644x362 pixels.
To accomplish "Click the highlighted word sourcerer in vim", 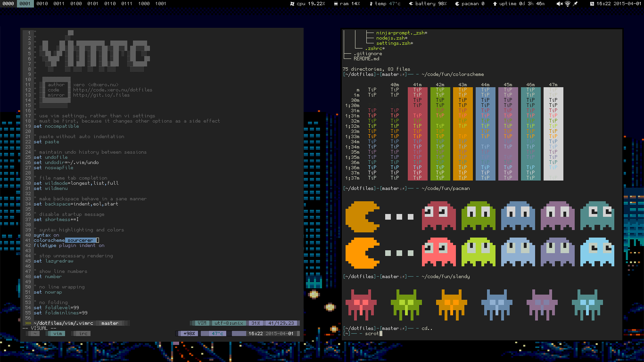I will [80, 240].
